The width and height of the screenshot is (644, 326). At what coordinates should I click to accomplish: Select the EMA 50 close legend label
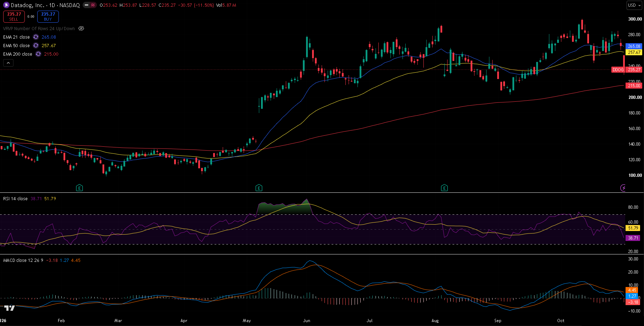tap(16, 45)
